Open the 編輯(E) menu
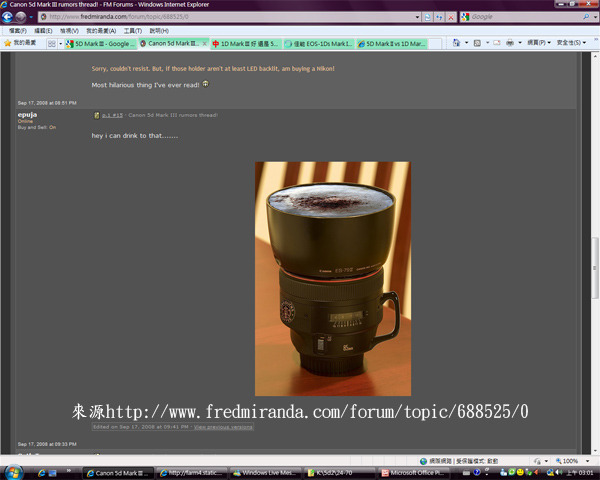Image resolution: width=600 pixels, height=480 pixels. (x=43, y=31)
